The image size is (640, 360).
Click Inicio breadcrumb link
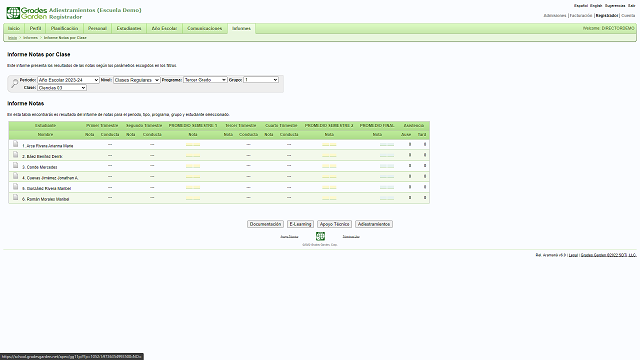[13, 38]
